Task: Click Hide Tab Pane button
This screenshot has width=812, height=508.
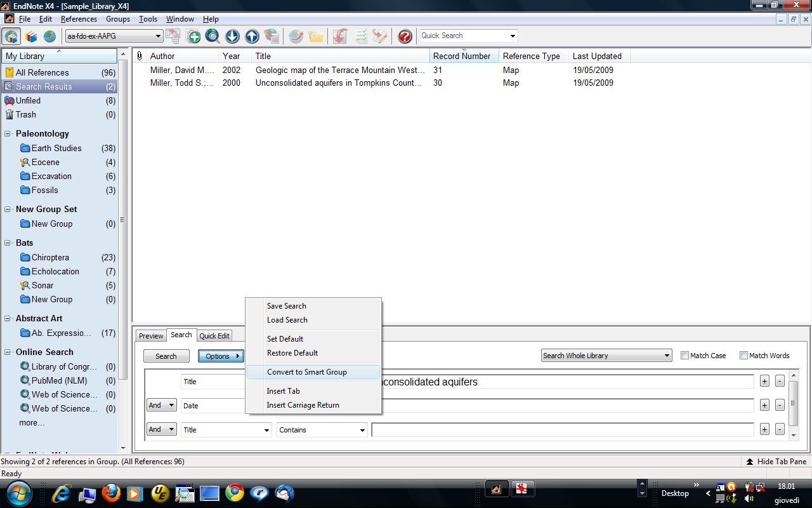Action: [776, 462]
